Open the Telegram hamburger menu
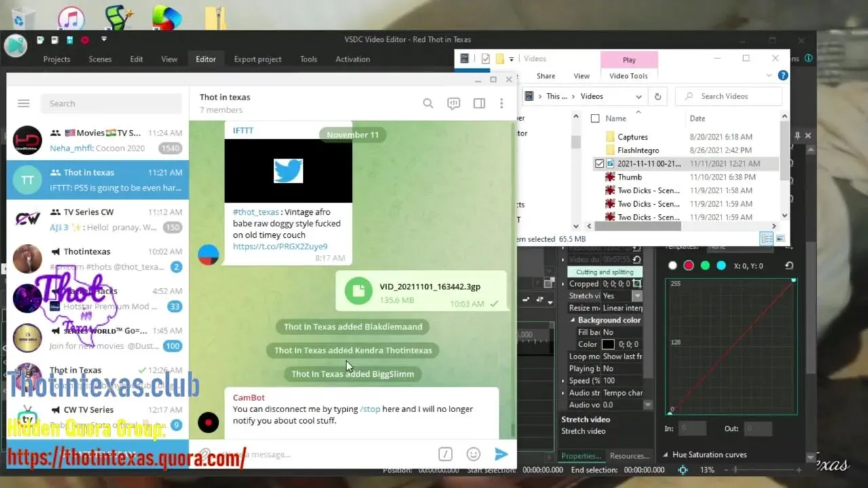This screenshot has width=868, height=488. [x=24, y=104]
